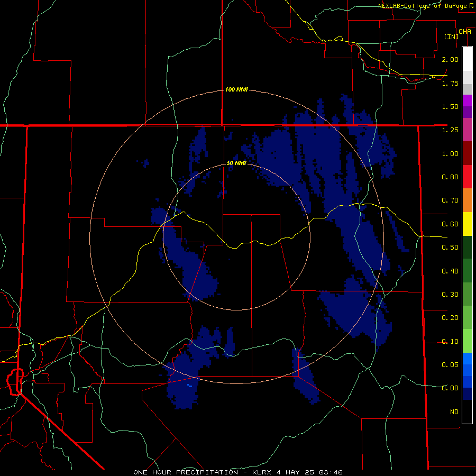Click the 0.60 legend value

pyautogui.click(x=450, y=224)
